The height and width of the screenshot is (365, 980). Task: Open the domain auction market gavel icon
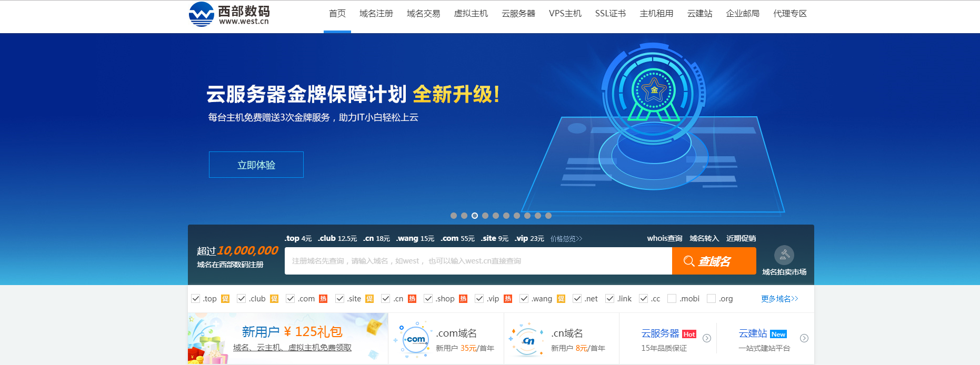[784, 255]
